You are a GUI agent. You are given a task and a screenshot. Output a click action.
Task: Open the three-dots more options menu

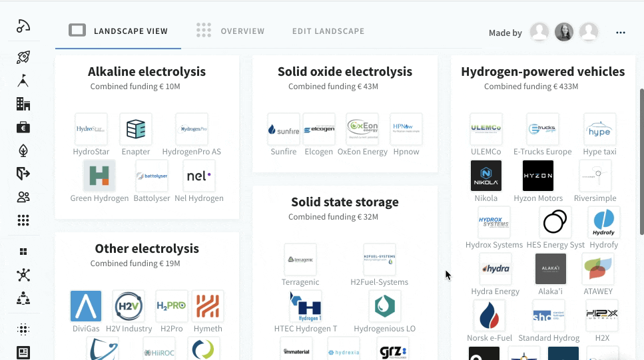(x=621, y=33)
